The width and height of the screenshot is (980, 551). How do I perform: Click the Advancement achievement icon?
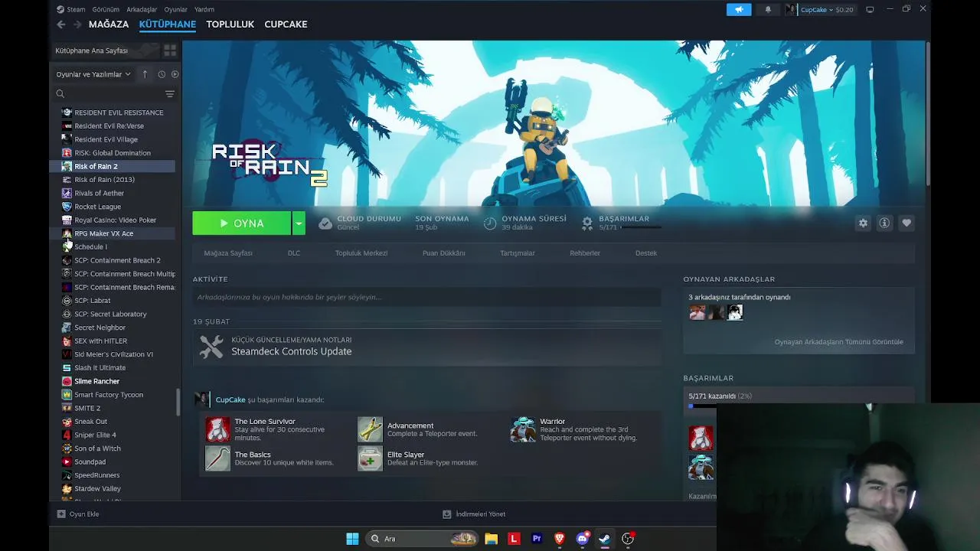pos(370,429)
